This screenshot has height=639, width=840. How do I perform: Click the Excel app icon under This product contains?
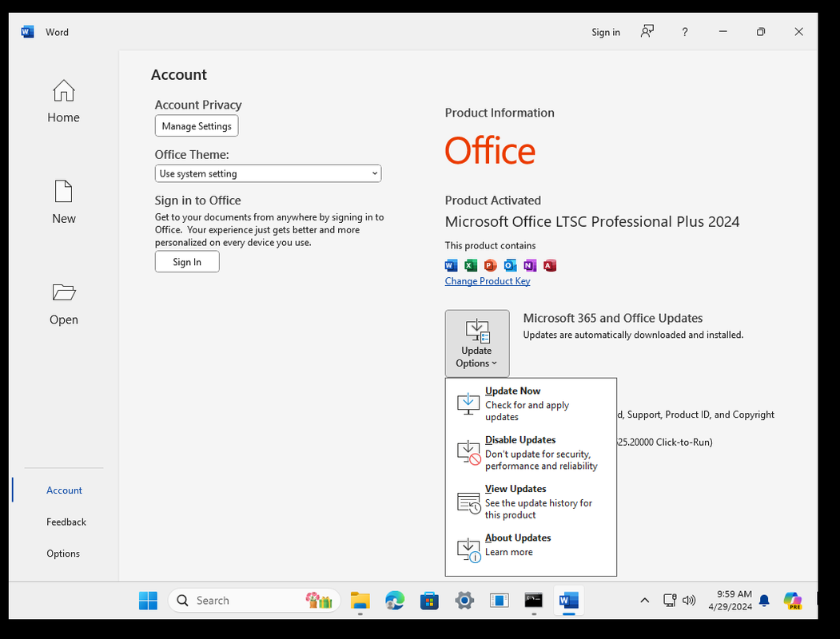(471, 265)
